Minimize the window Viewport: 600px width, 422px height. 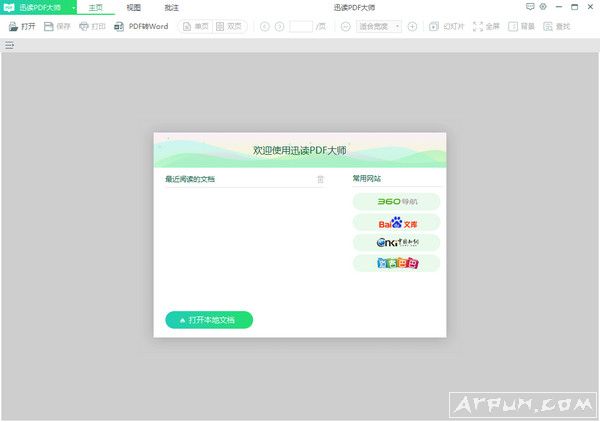point(559,7)
